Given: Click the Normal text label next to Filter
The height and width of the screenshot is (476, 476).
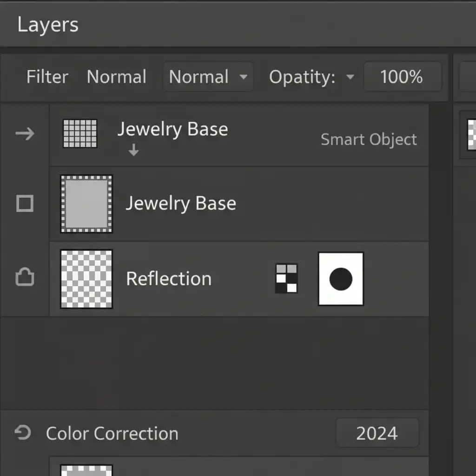Looking at the screenshot, I should point(117,77).
